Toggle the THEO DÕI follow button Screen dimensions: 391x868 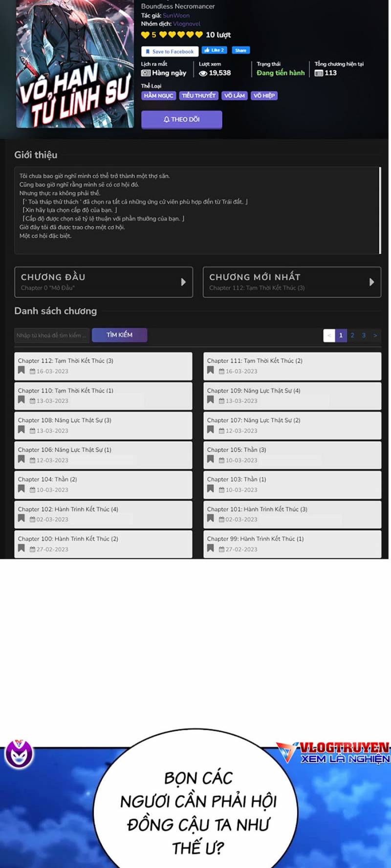181,119
